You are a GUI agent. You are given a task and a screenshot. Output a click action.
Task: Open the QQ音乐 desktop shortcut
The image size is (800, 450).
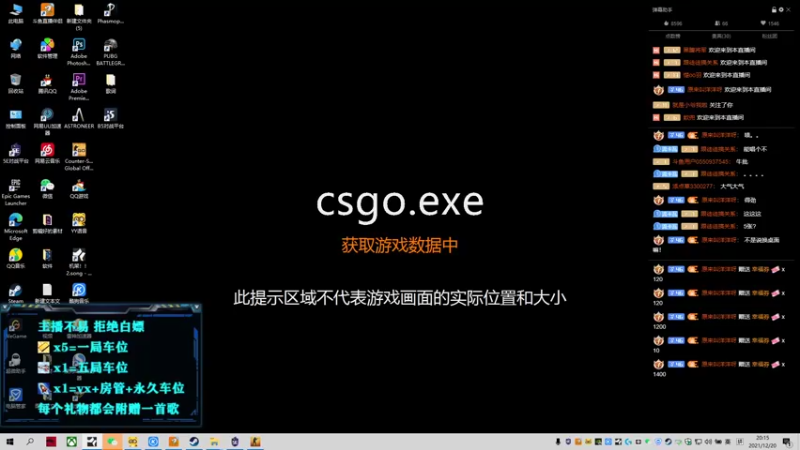(16, 258)
